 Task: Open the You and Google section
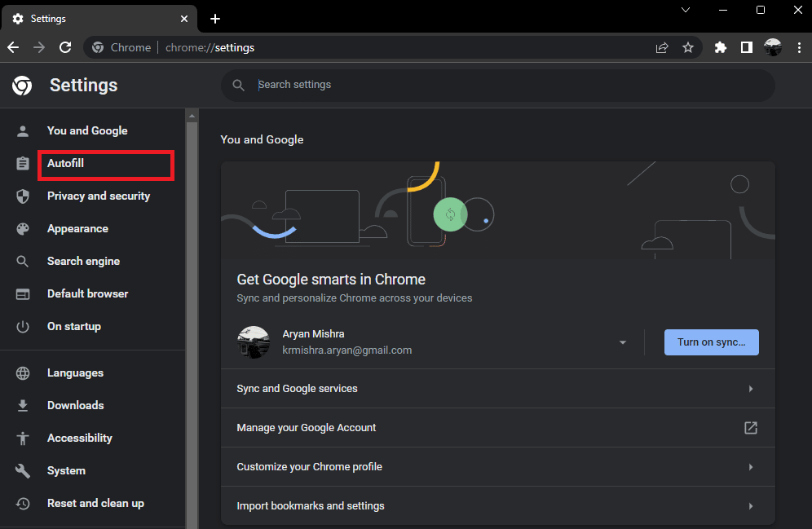87,131
